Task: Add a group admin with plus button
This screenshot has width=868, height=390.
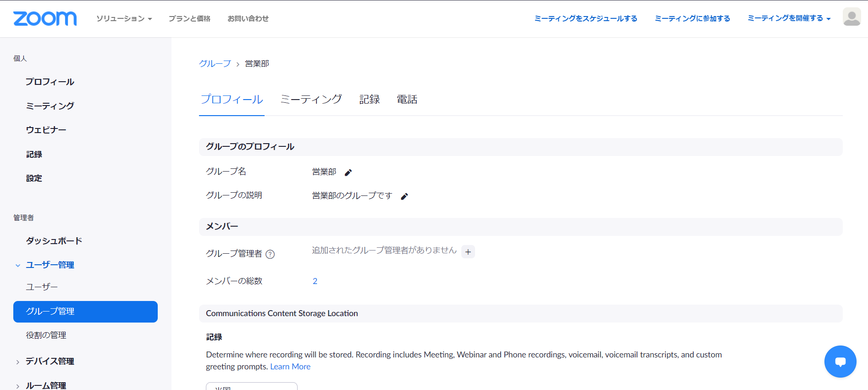Action: pyautogui.click(x=468, y=252)
